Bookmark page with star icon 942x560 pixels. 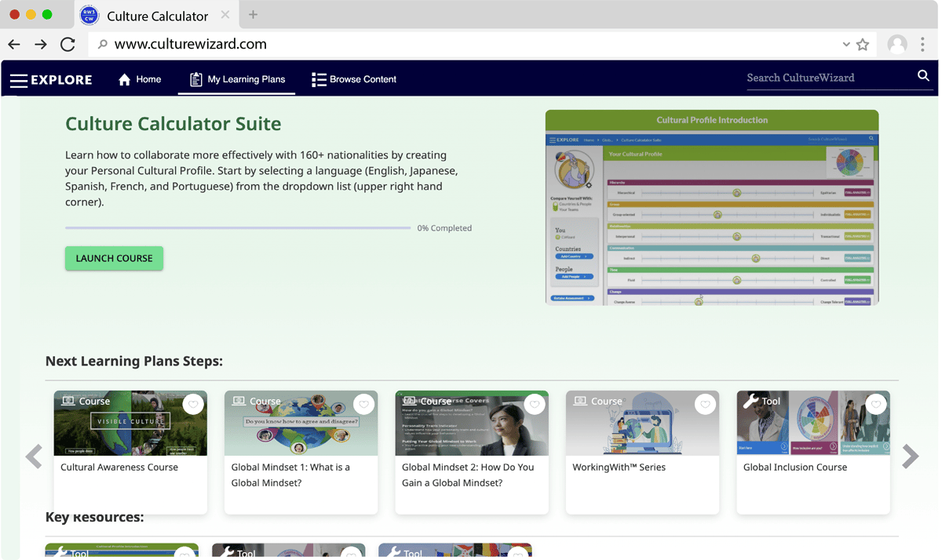tap(863, 45)
